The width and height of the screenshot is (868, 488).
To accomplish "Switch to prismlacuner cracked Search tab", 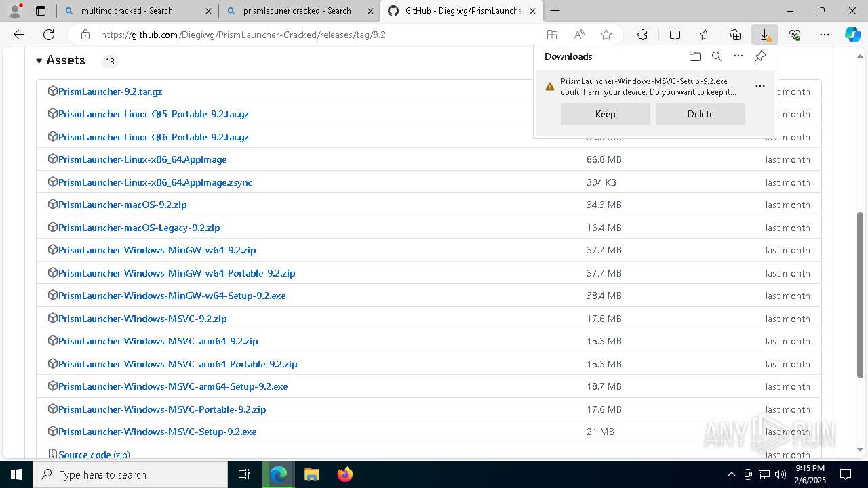I will [300, 11].
